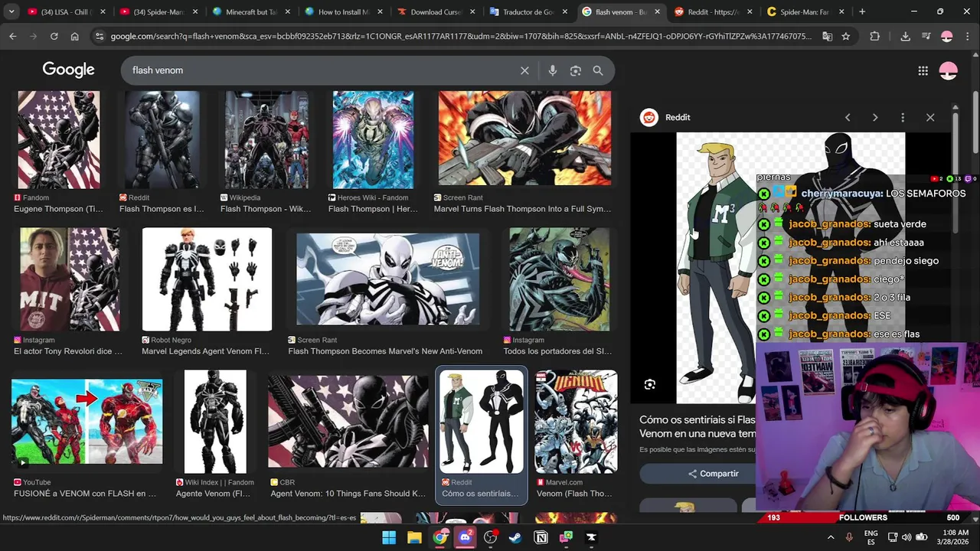
Task: Clear the search box with the X icon
Action: 524,70
